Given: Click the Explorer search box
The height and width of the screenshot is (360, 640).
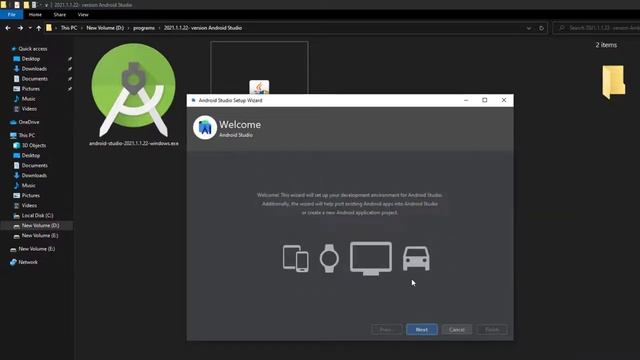Looking at the screenshot, I should pos(596,28).
